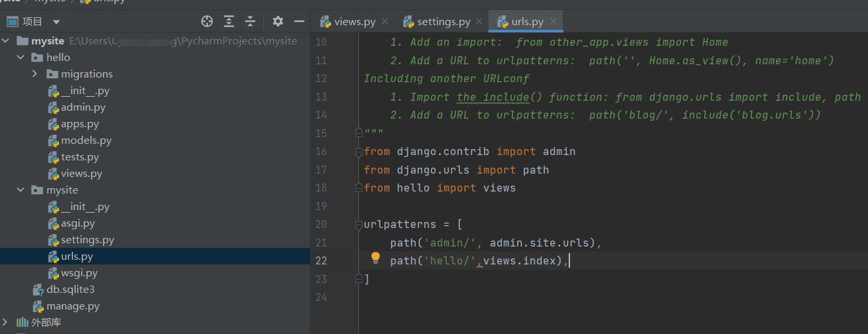The width and height of the screenshot is (868, 334).
Task: Select the migrations folder in tree
Action: click(87, 74)
